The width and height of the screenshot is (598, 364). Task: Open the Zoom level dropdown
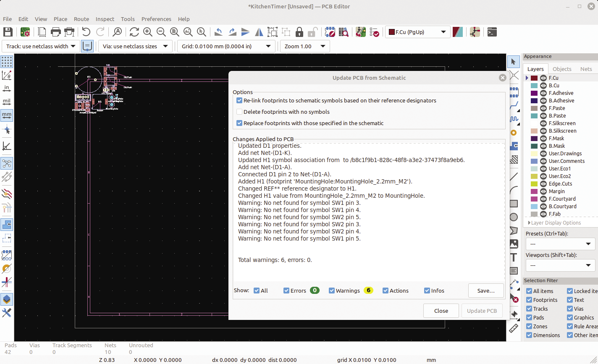[x=305, y=46]
